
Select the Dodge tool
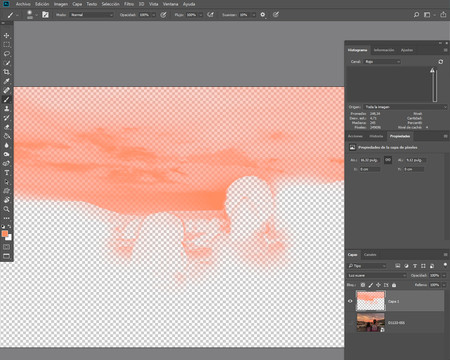[x=6, y=154]
